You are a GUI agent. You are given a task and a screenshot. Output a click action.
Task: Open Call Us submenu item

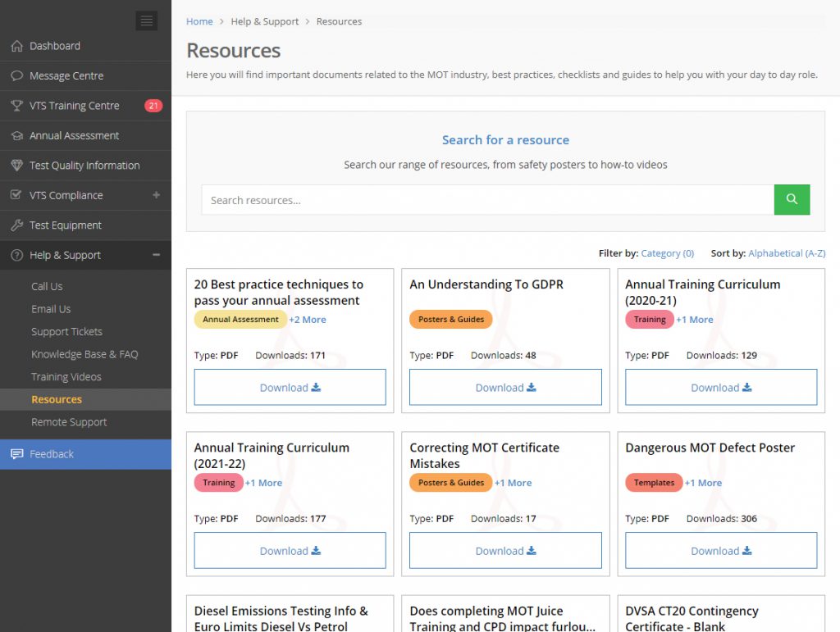point(47,286)
